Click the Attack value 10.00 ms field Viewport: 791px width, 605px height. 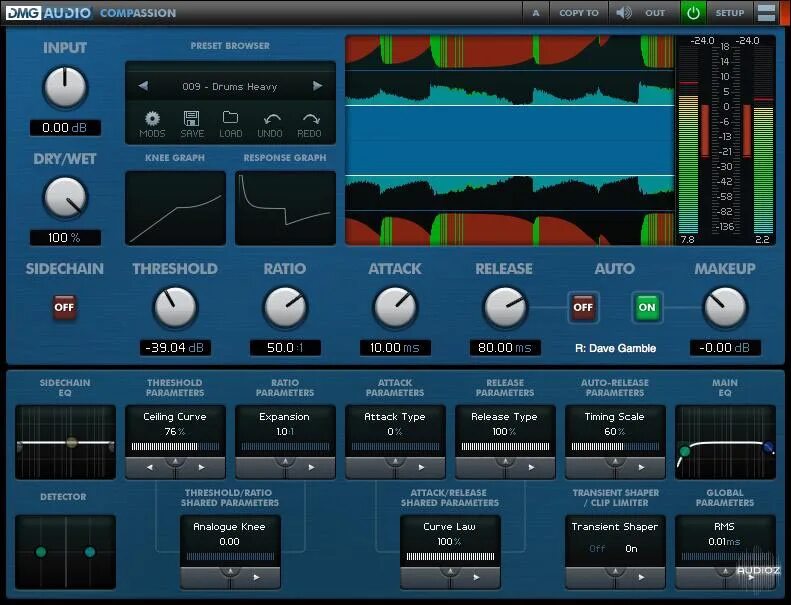395,348
